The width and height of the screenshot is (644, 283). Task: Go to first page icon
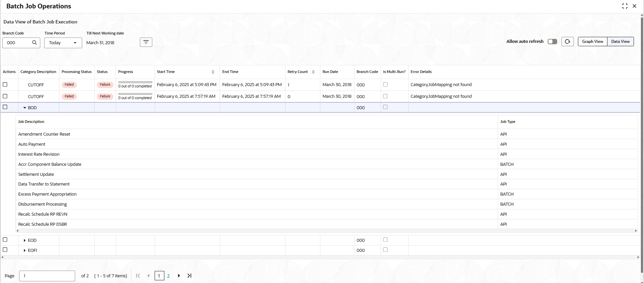click(x=138, y=276)
